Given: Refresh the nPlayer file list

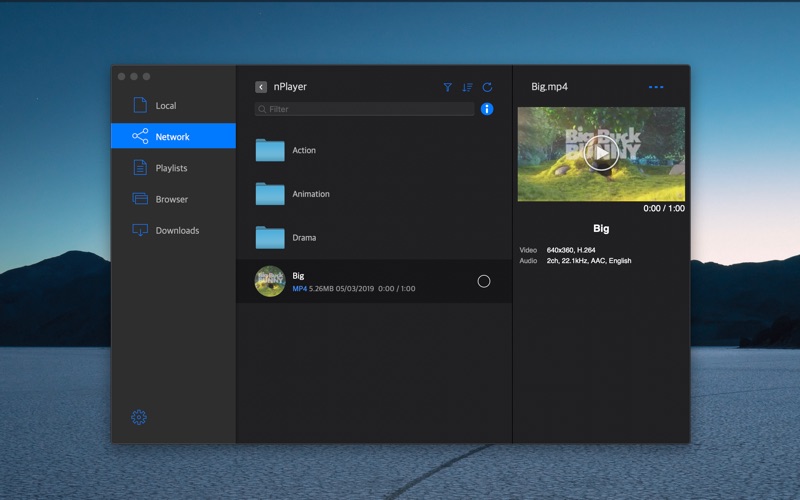Looking at the screenshot, I should click(487, 87).
